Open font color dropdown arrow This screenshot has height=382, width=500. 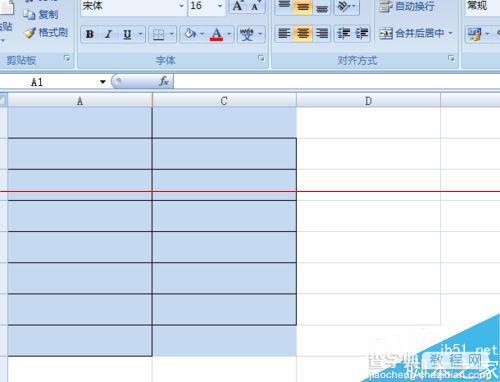coord(229,34)
